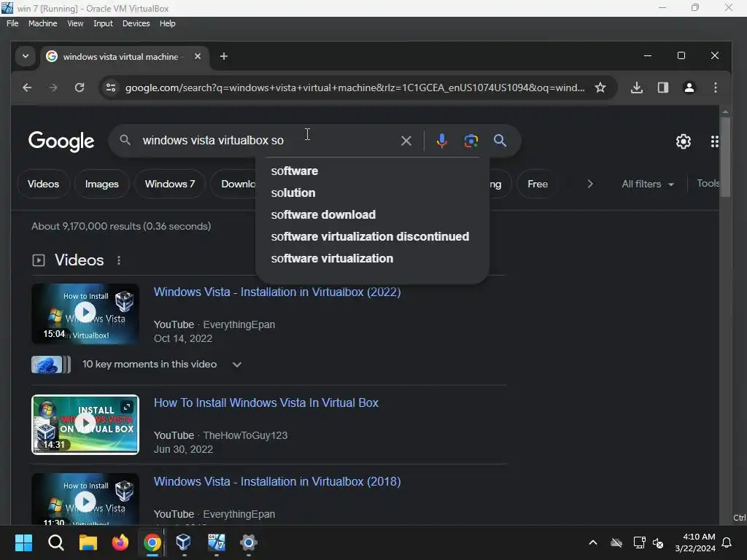
Task: Open the win 7 VM taskbar icon
Action: (x=216, y=542)
